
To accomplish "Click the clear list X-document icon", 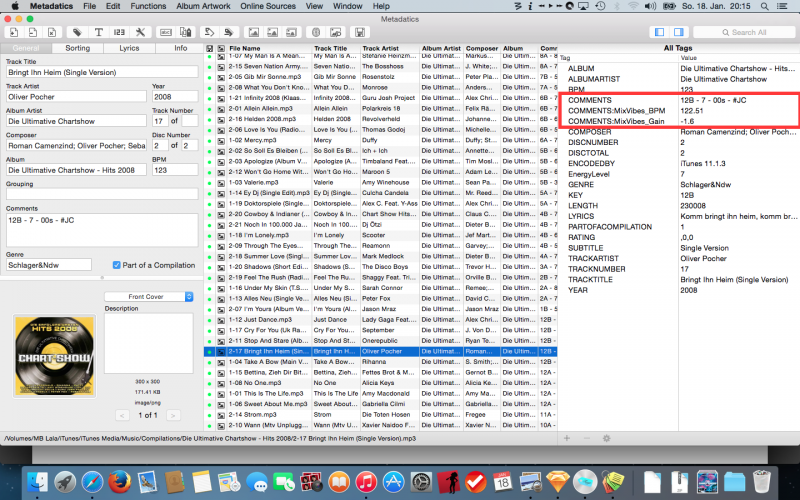I will coord(52,32).
